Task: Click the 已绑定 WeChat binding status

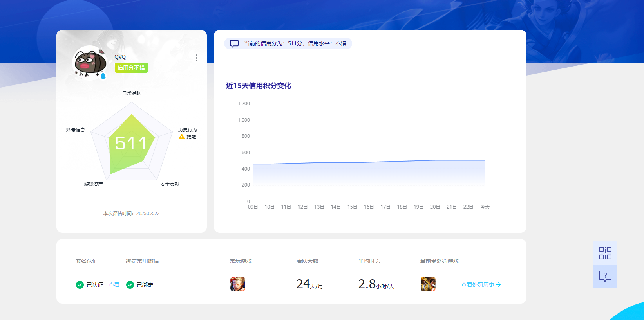Action: 145,285
